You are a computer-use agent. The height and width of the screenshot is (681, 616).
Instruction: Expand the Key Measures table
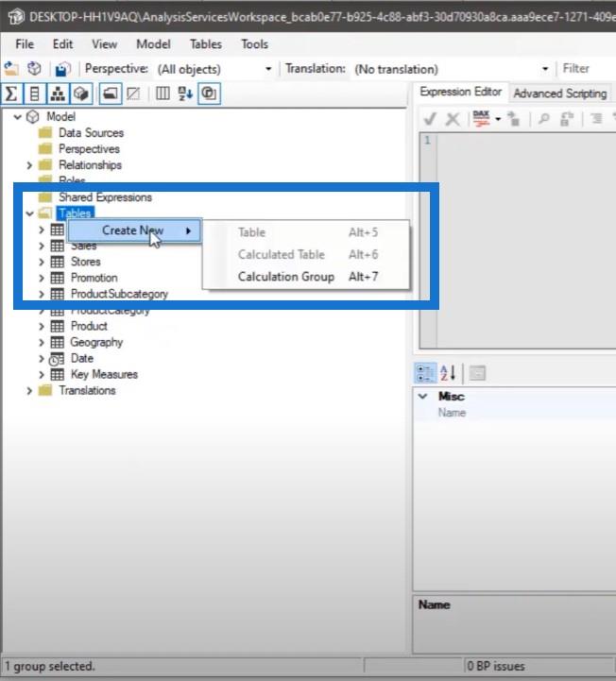point(42,375)
